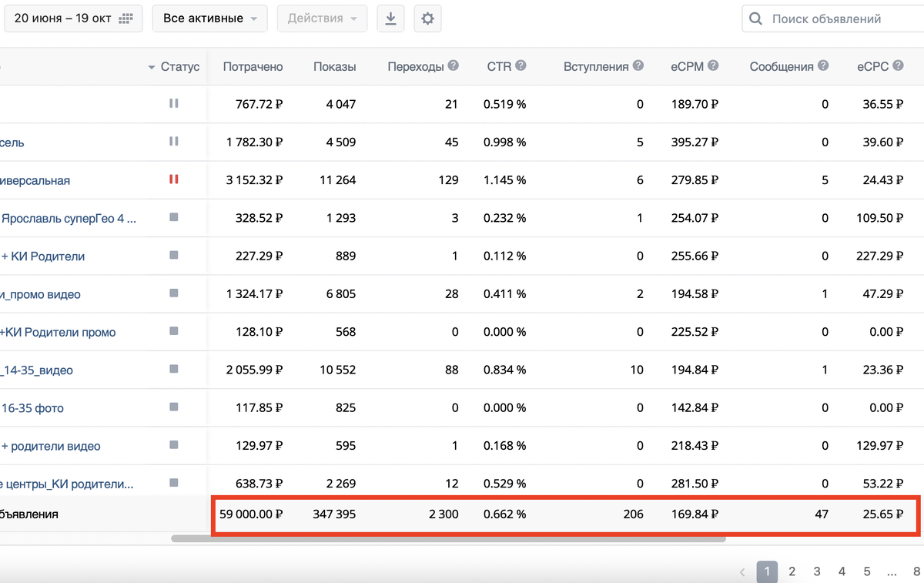The width and height of the screenshot is (924, 583).
Task: Sort table by Вступления column
Action: (x=596, y=67)
